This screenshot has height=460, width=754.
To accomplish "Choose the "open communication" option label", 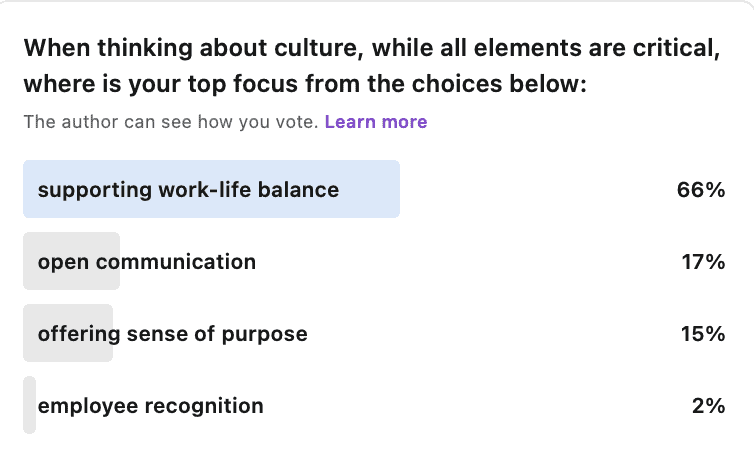I will [147, 262].
